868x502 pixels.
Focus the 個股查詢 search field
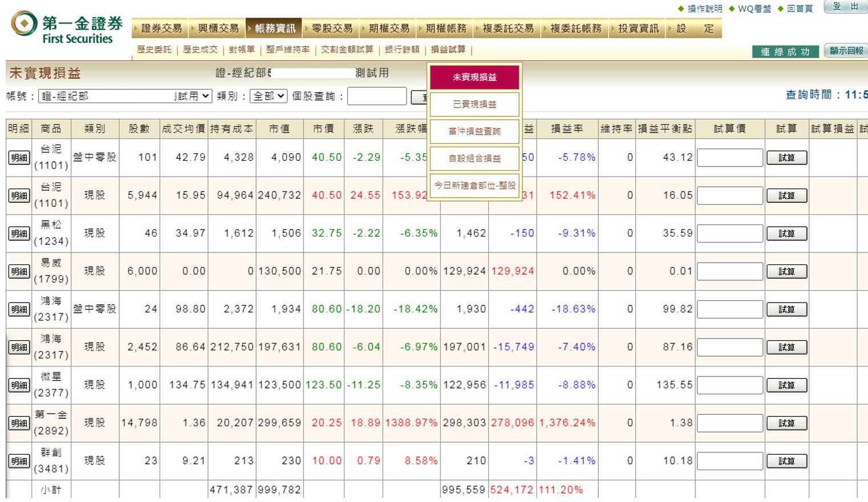pos(376,96)
